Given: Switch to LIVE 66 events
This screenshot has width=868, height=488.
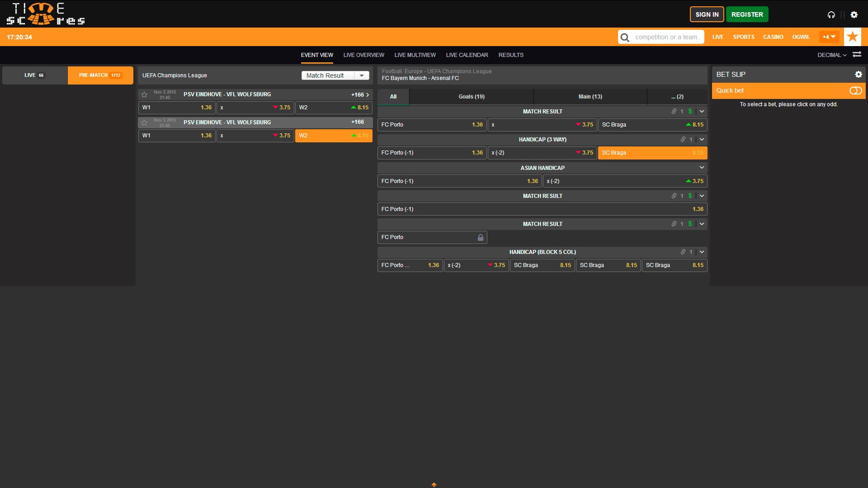Looking at the screenshot, I should click(35, 75).
